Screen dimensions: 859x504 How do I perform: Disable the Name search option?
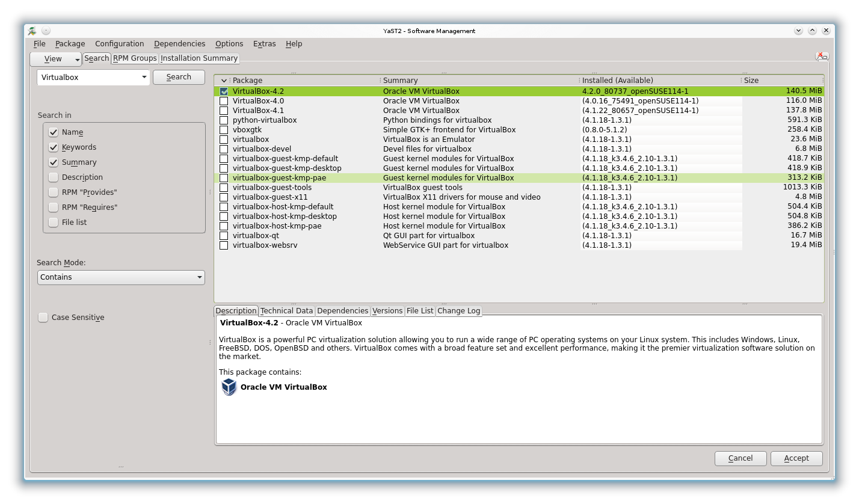click(54, 132)
